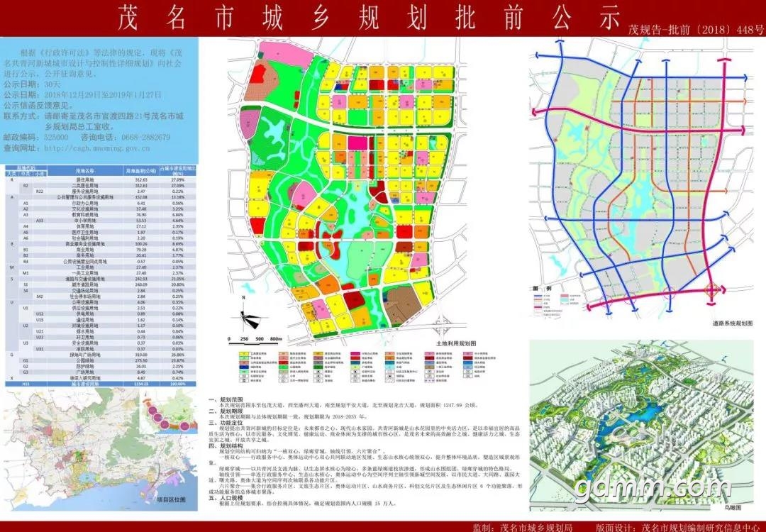The image size is (766, 532).
Task: Click the large brown block on the land-use map
Action: click(x=403, y=304)
